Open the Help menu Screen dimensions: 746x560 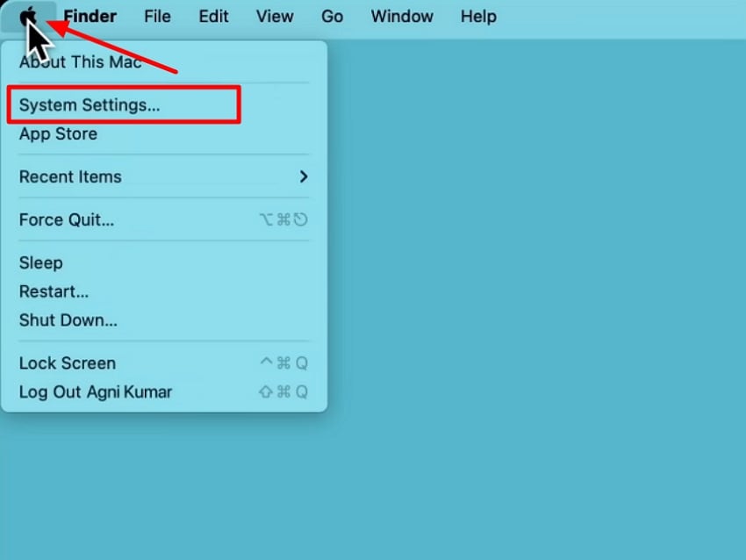point(478,16)
